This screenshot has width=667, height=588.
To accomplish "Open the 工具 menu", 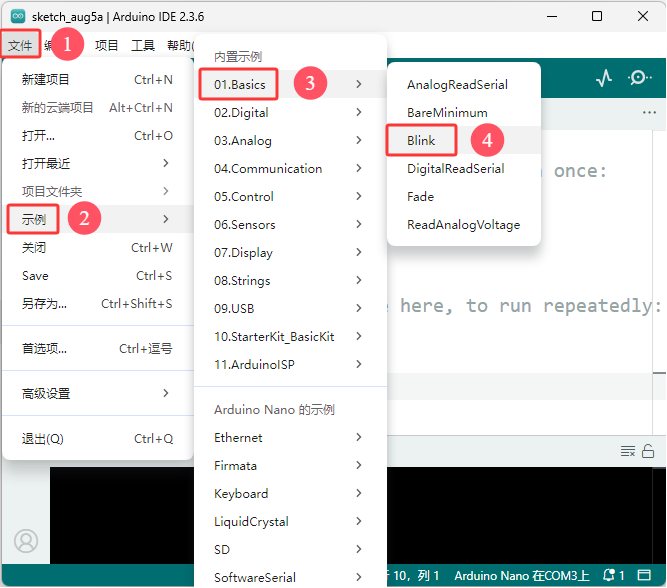I will (x=143, y=45).
